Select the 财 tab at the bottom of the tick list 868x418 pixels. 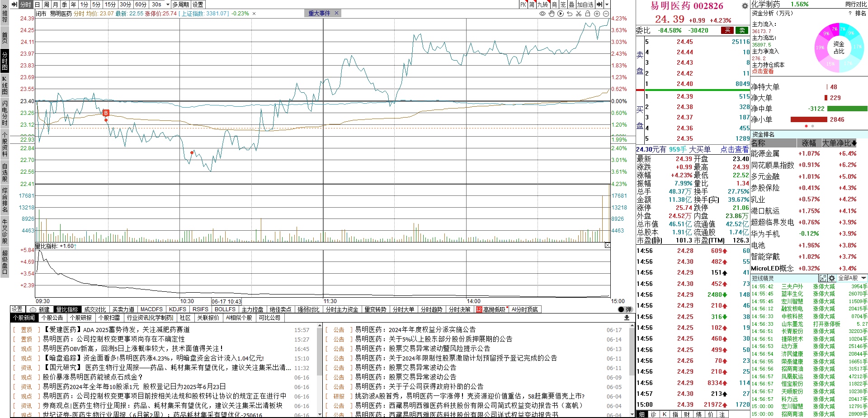point(687,414)
